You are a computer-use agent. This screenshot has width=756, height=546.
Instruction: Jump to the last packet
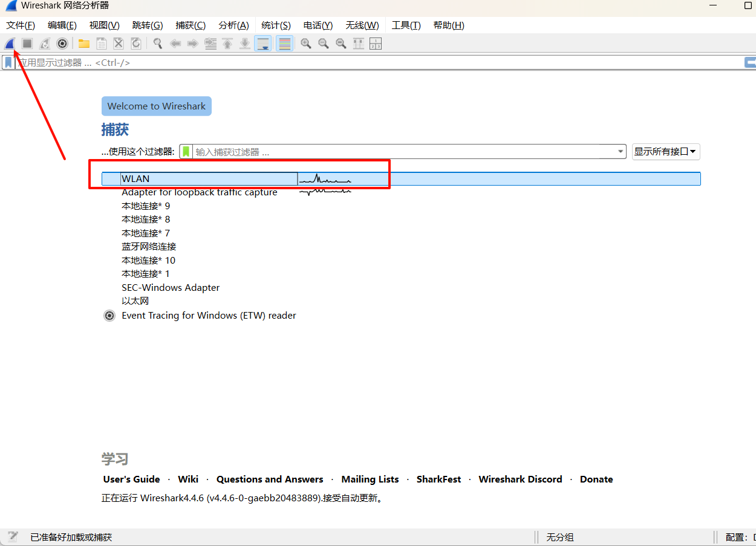[245, 44]
